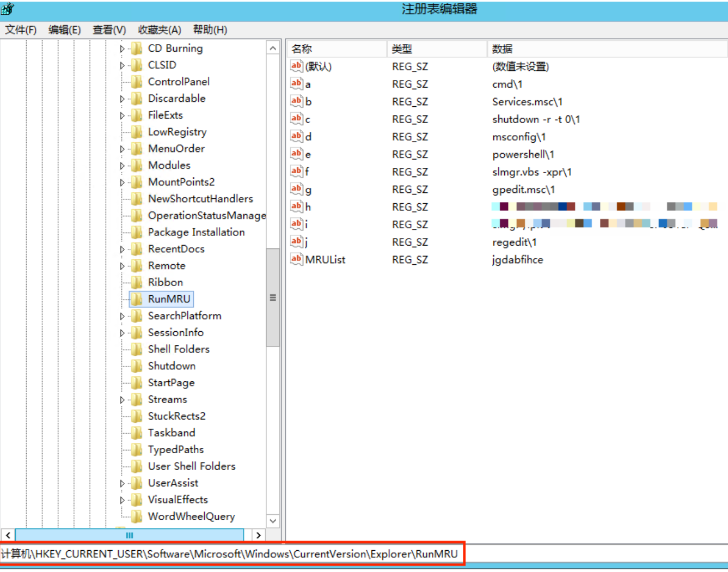Click the Registry Editor app icon in title bar
This screenshot has width=728, height=572.
pos(8,9)
